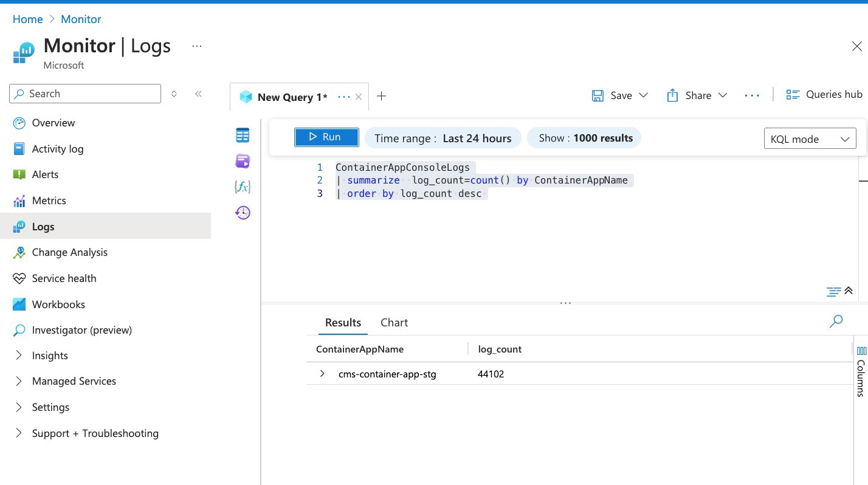Collapse the sidebar menu with double arrow
The height and width of the screenshot is (485, 868).
coord(198,94)
